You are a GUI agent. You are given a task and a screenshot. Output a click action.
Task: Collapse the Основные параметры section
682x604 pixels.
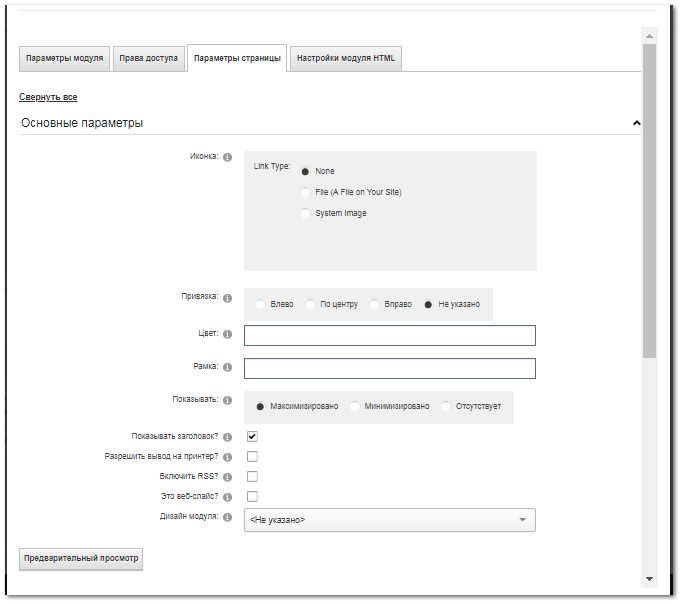pyautogui.click(x=636, y=123)
